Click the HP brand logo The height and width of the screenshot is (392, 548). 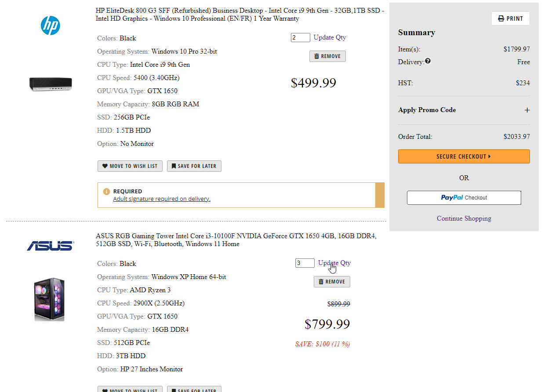[x=51, y=25]
